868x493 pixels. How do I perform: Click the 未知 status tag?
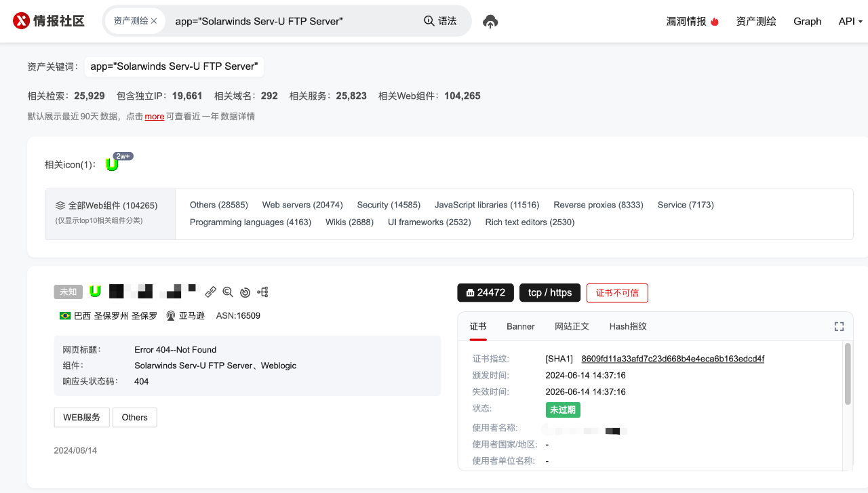tap(68, 292)
